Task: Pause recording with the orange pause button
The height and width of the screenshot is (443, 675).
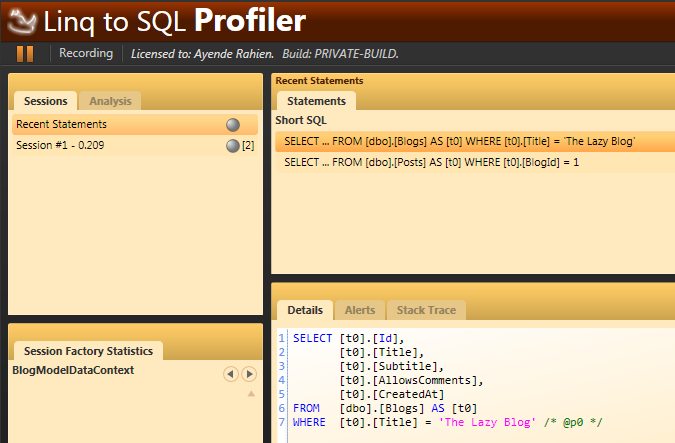Action: tap(25, 54)
